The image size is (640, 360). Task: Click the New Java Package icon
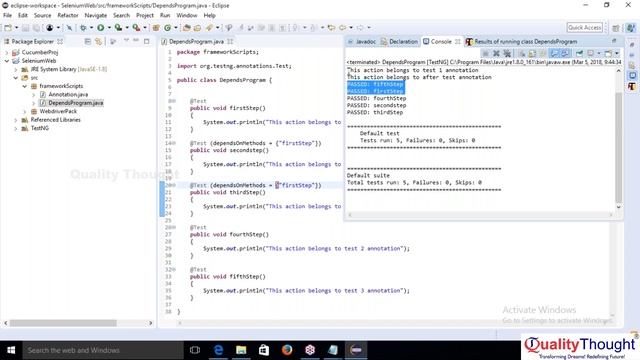[156, 28]
